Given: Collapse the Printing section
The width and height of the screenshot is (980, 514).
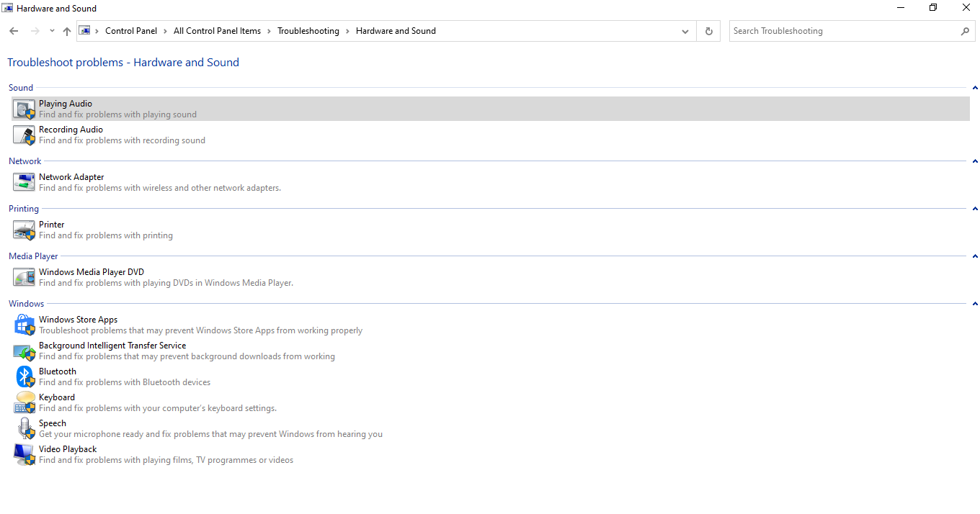Looking at the screenshot, I should 974,209.
